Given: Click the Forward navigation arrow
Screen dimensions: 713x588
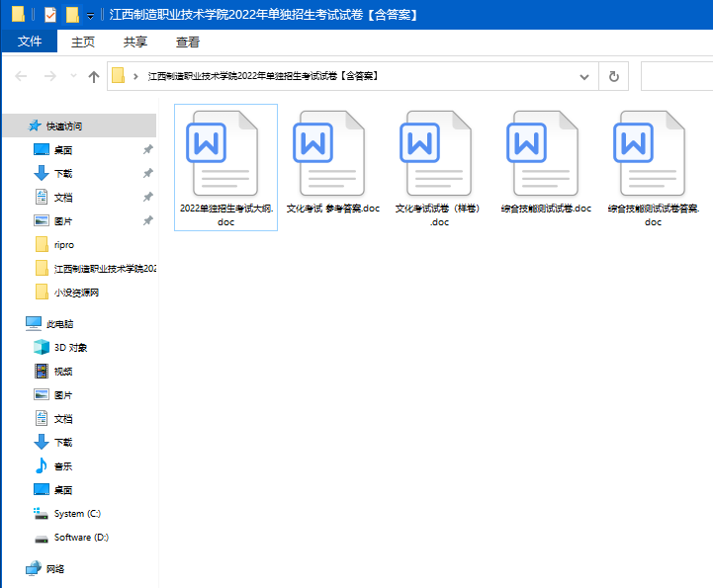Looking at the screenshot, I should 50,76.
